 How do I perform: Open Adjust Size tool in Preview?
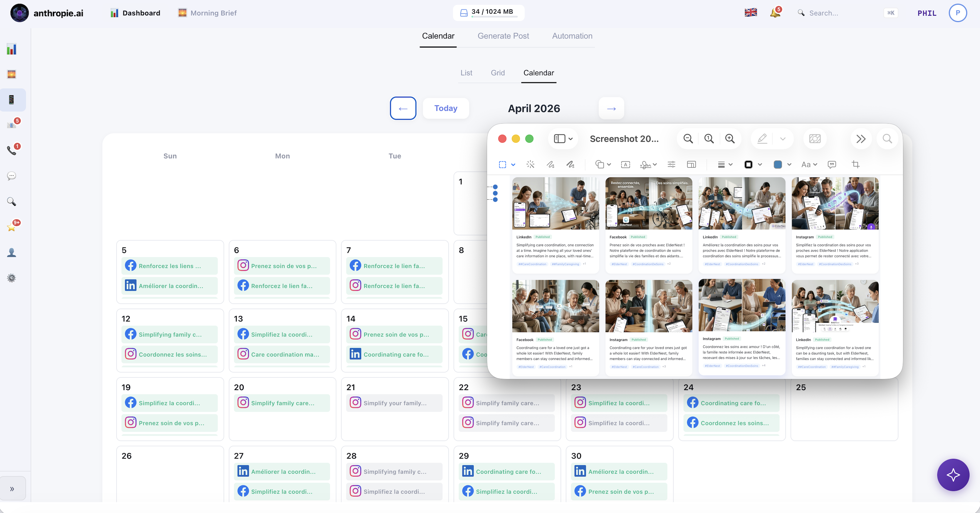691,165
